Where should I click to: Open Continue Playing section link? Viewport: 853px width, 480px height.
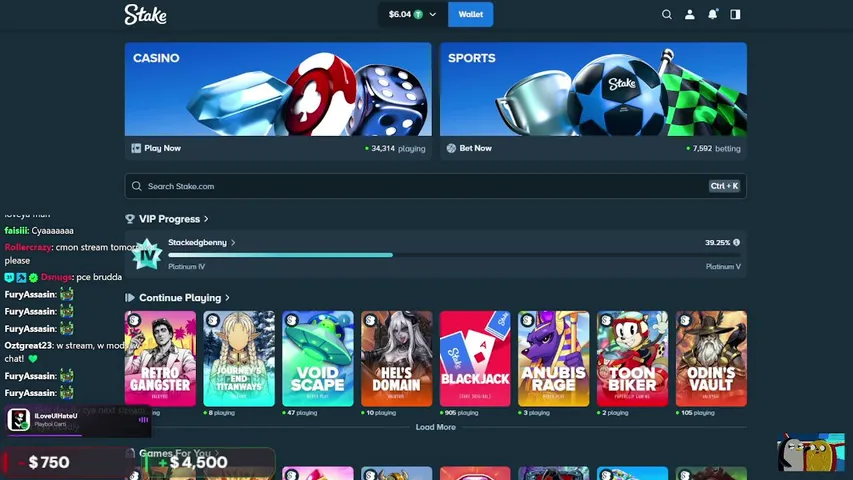pos(180,298)
